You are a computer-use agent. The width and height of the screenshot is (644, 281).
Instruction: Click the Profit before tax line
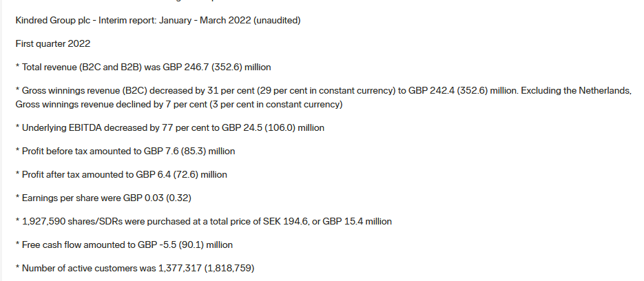(129, 151)
